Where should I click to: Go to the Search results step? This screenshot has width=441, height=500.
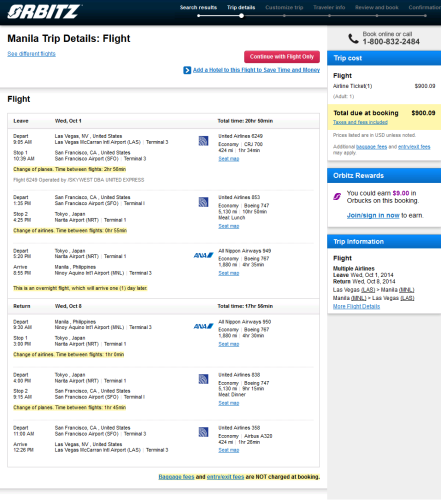[198, 7]
